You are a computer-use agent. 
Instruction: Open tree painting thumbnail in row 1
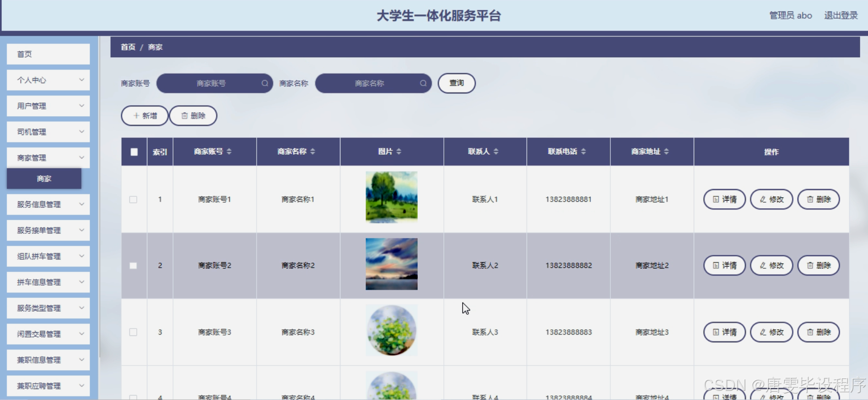[392, 197]
